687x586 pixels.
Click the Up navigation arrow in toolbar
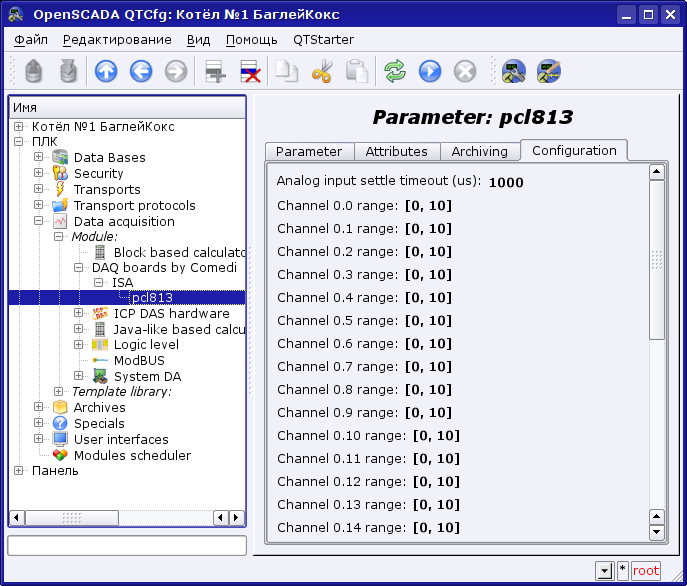(x=106, y=71)
